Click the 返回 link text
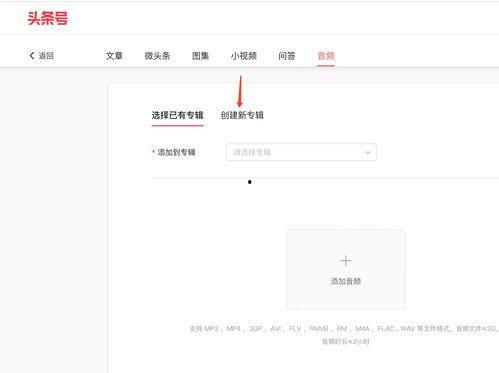 [46, 56]
